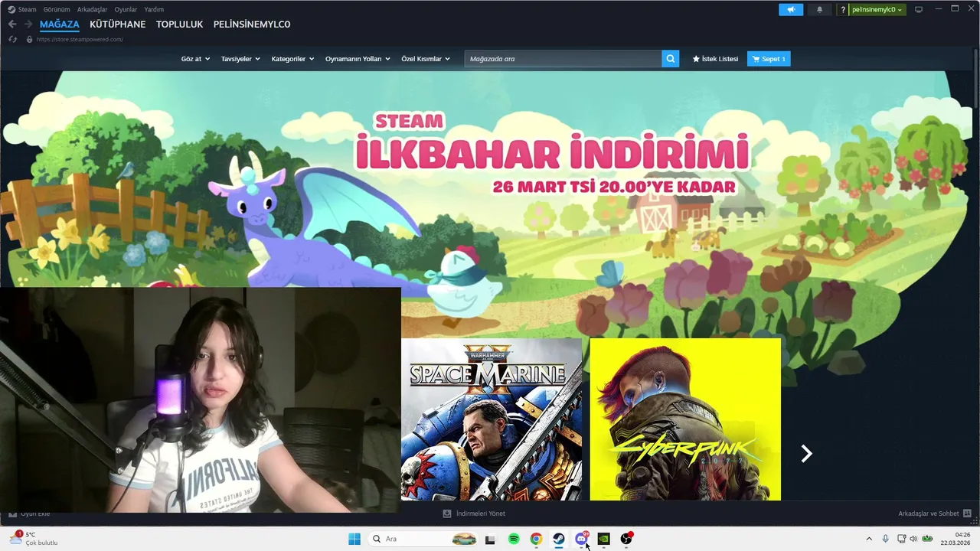Open the Görünüm menu
980x551 pixels.
[57, 9]
